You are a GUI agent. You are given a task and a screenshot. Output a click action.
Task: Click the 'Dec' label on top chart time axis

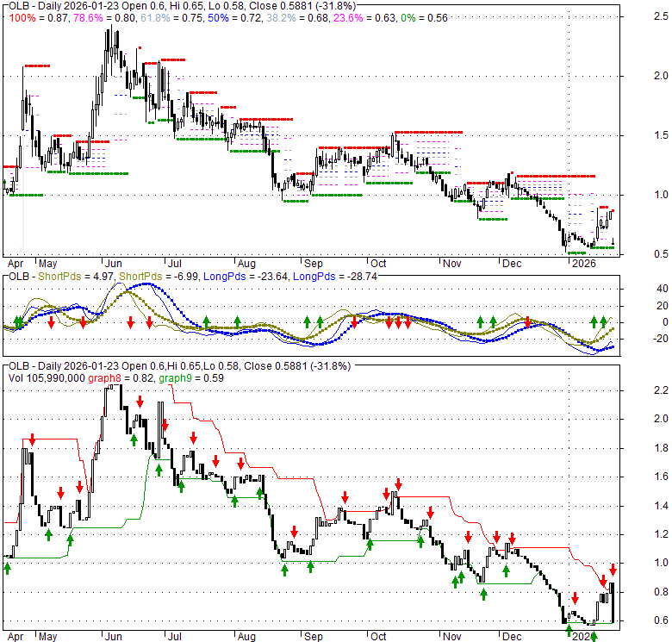coord(512,264)
